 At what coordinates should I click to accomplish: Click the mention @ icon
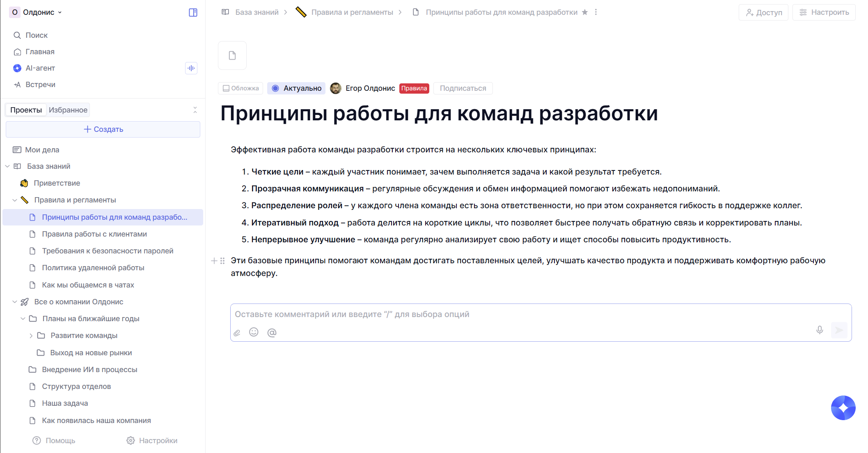[x=272, y=333]
